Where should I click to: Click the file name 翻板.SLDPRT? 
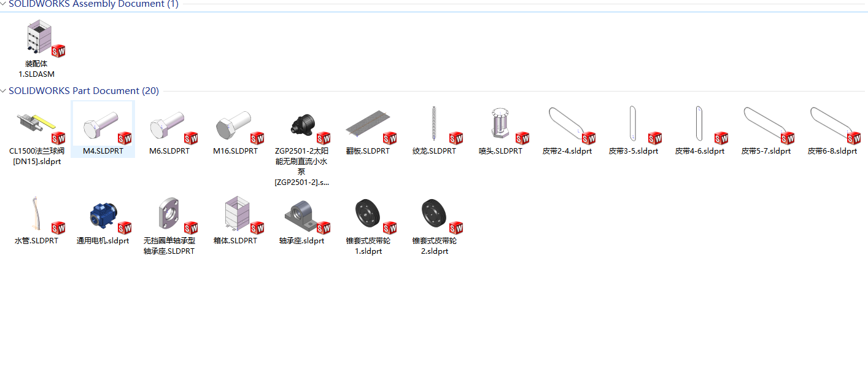(x=368, y=151)
